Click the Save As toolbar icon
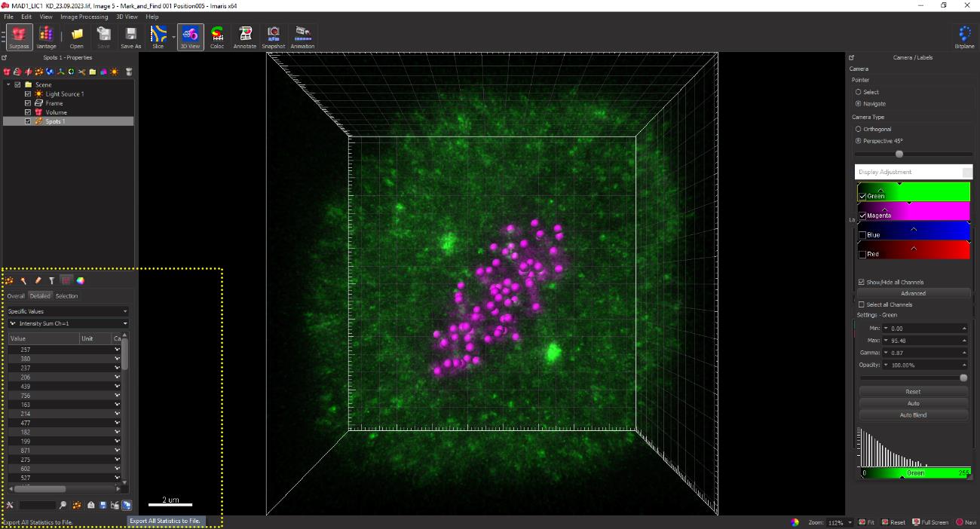This screenshot has height=529, width=980. point(130,36)
